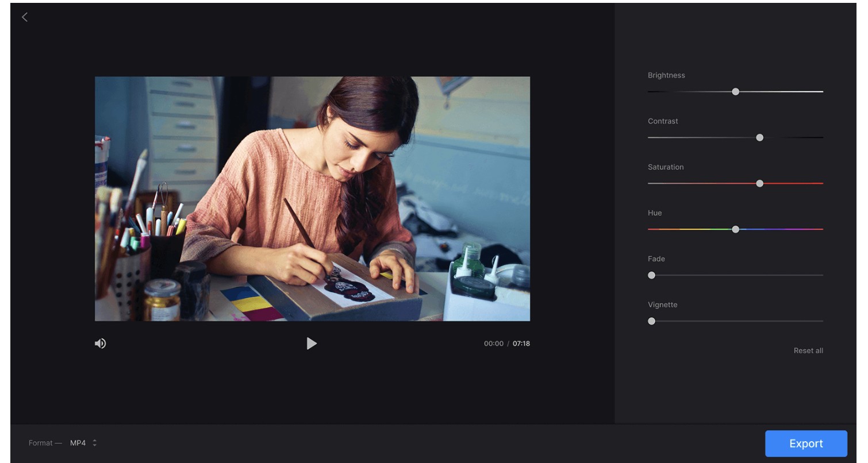Click the up-down arrows beside MP4

[x=95, y=443]
